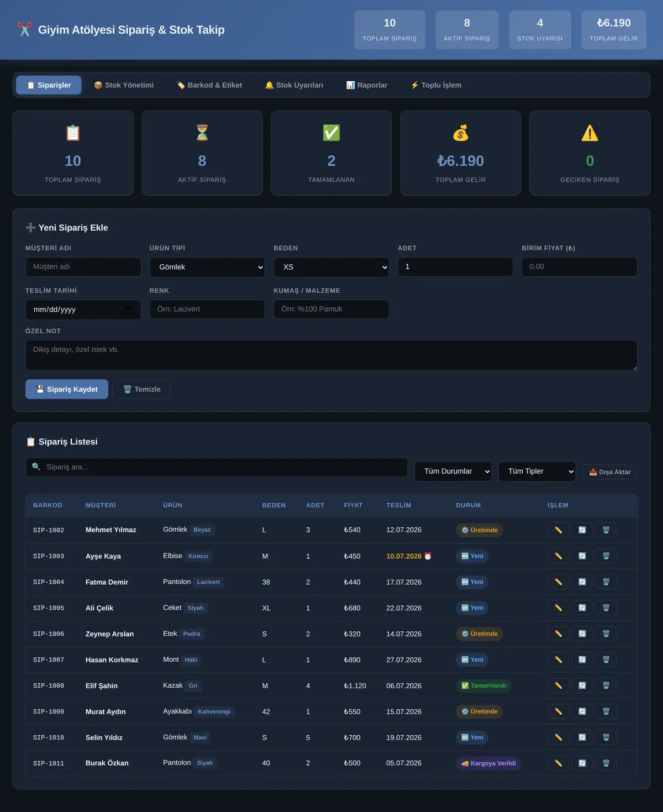This screenshot has height=812, width=663.
Task: Click the pencil icon on order SIP-1006
Action: pyautogui.click(x=558, y=634)
